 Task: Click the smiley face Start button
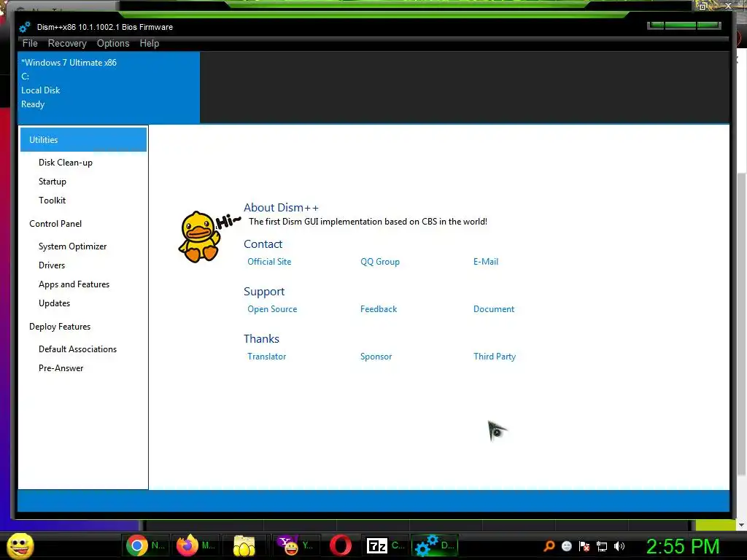(x=20, y=545)
